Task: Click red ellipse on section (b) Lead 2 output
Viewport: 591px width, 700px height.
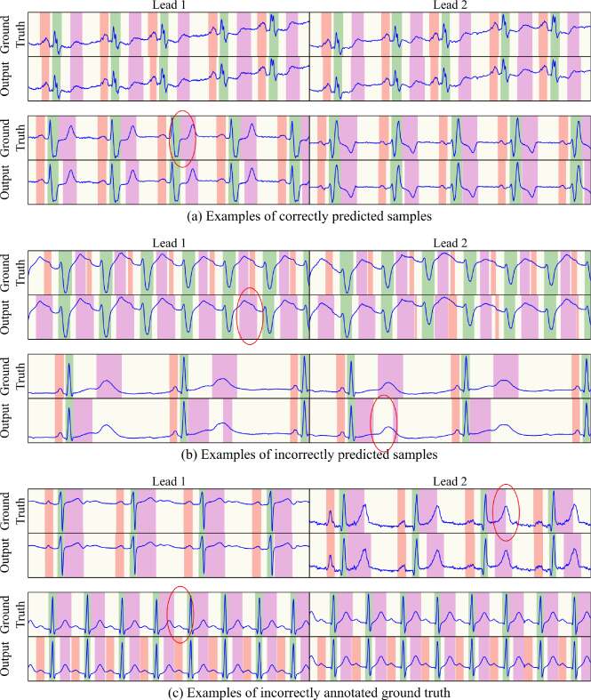Action: click(x=384, y=423)
